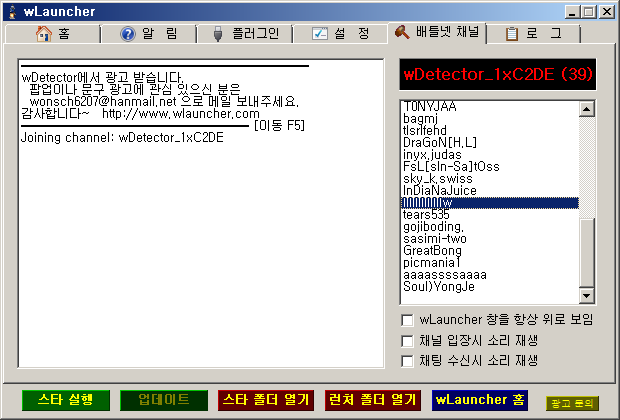
Task: Click the 스타 실행 button
Action: click(x=66, y=400)
